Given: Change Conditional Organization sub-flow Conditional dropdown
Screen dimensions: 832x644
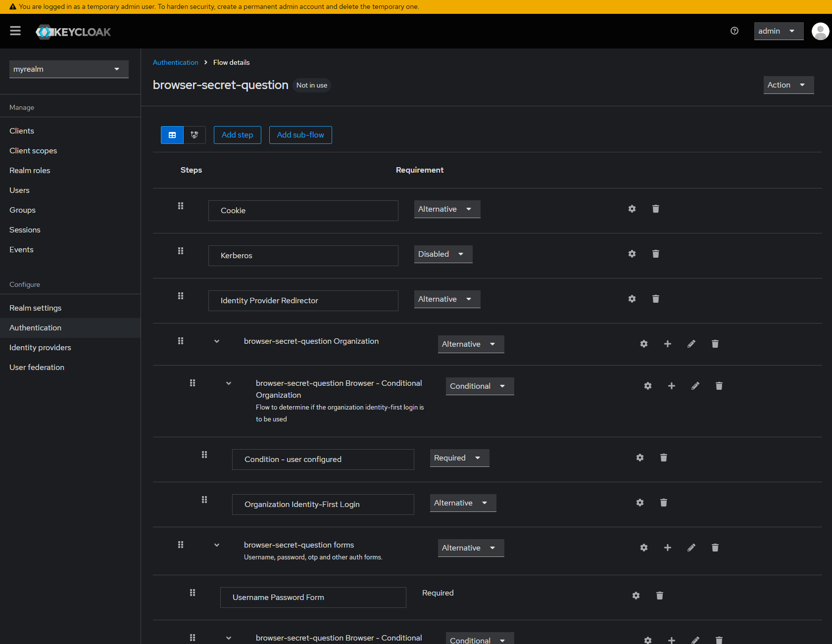Looking at the screenshot, I should (480, 386).
